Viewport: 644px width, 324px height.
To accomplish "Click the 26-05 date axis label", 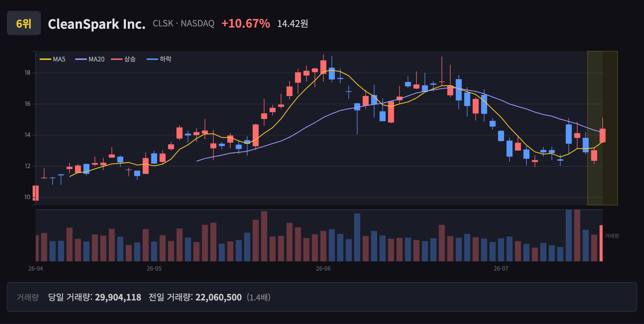I will (x=154, y=268).
